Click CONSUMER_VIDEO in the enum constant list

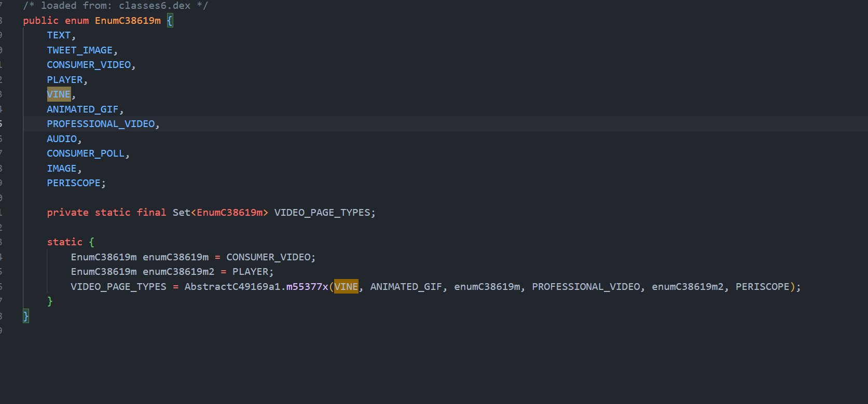coord(89,65)
